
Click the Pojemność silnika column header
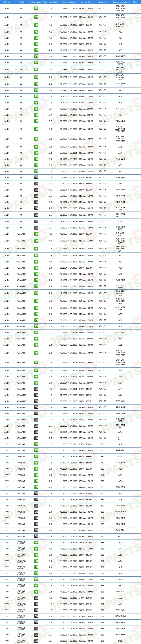pos(50,2)
